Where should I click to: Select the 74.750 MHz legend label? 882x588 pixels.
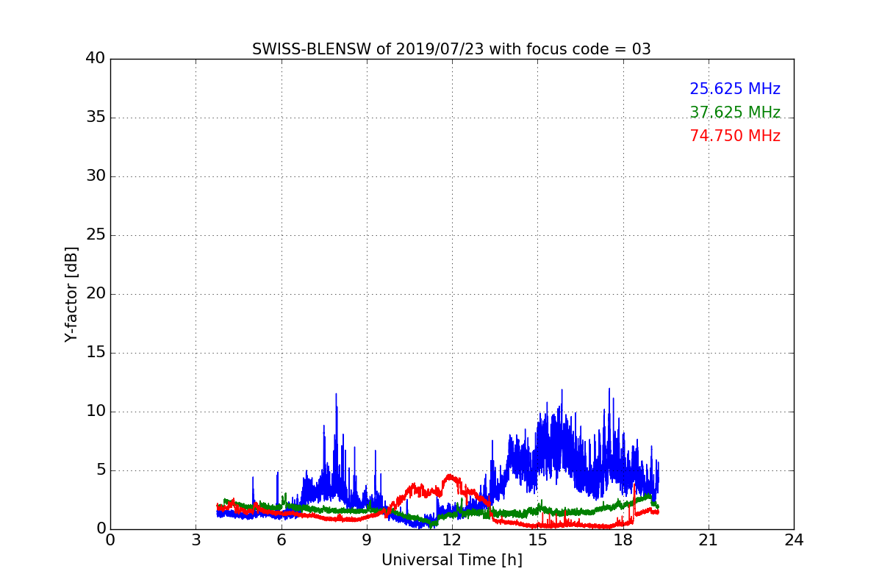(735, 136)
